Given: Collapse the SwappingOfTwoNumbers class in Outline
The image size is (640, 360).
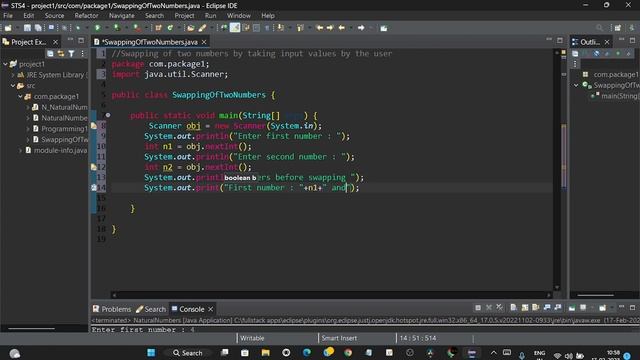Looking at the screenshot, I should 576,85.
